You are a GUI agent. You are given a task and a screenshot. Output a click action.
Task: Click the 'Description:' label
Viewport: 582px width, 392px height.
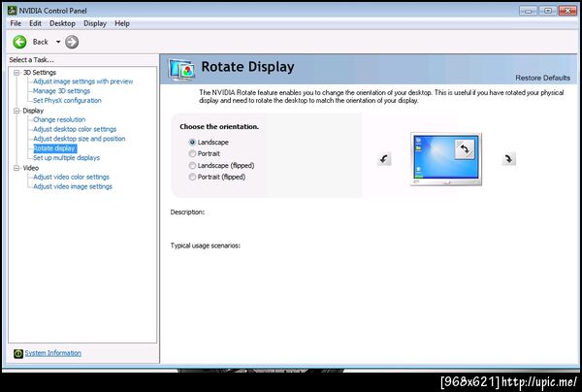tap(187, 212)
